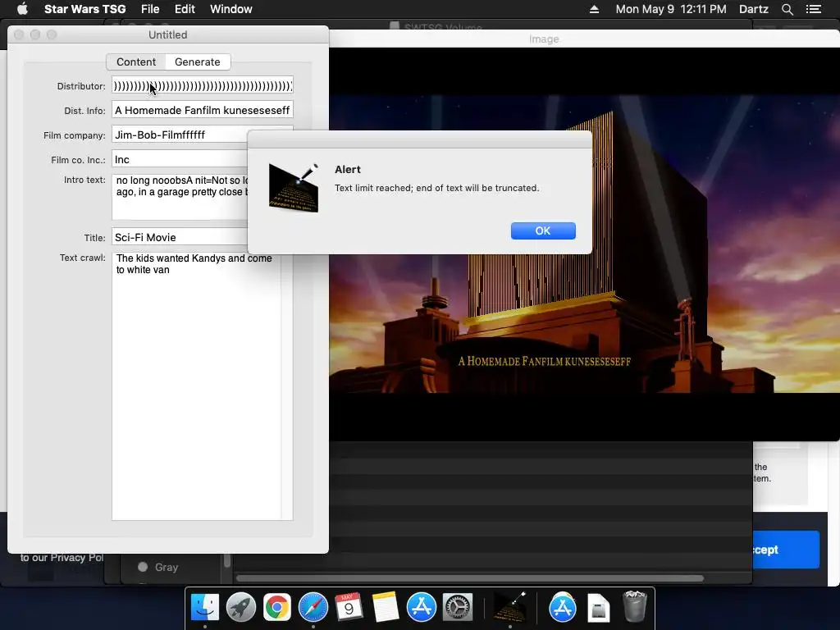Click the blue Accept button in background
The height and width of the screenshot is (630, 840).
786,550
